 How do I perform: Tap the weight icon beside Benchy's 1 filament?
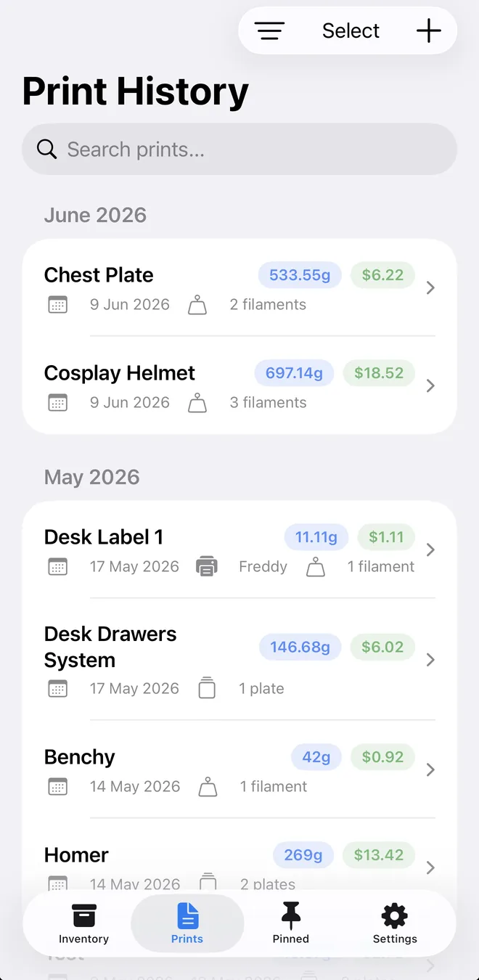(x=208, y=786)
